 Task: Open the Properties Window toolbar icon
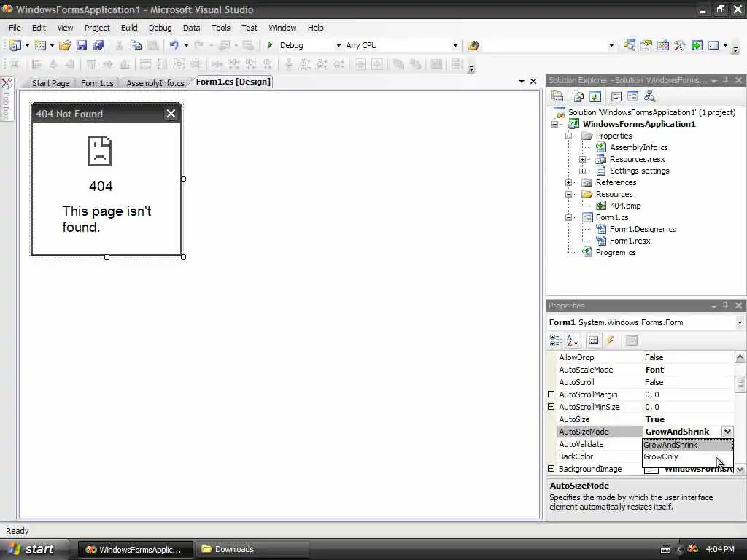(x=646, y=45)
